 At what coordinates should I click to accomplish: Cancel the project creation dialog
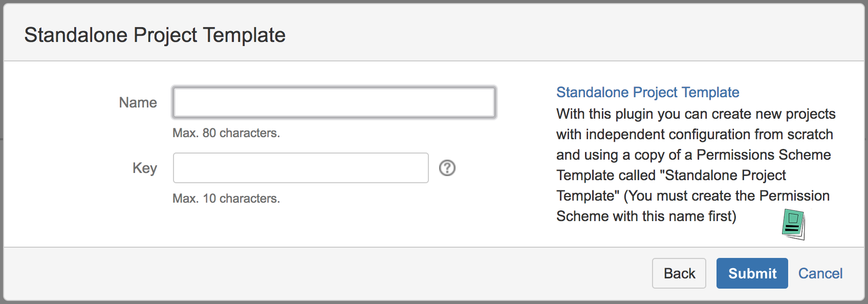click(820, 273)
